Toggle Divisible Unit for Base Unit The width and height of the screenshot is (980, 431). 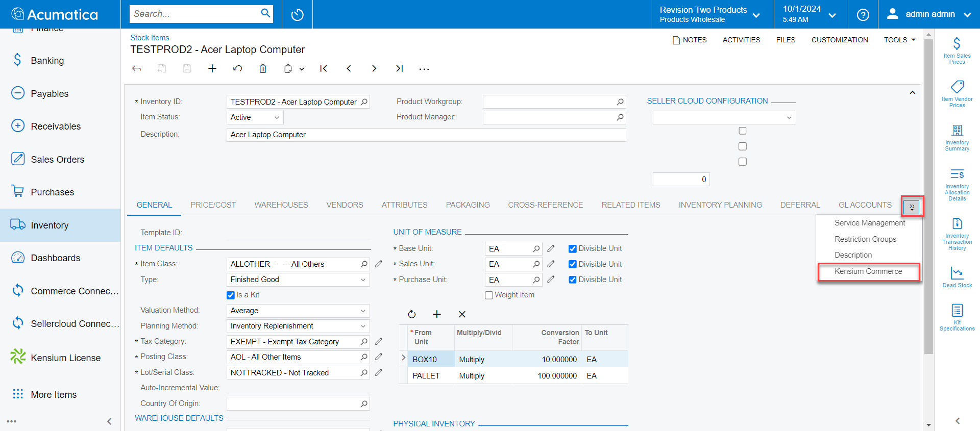[x=573, y=249]
